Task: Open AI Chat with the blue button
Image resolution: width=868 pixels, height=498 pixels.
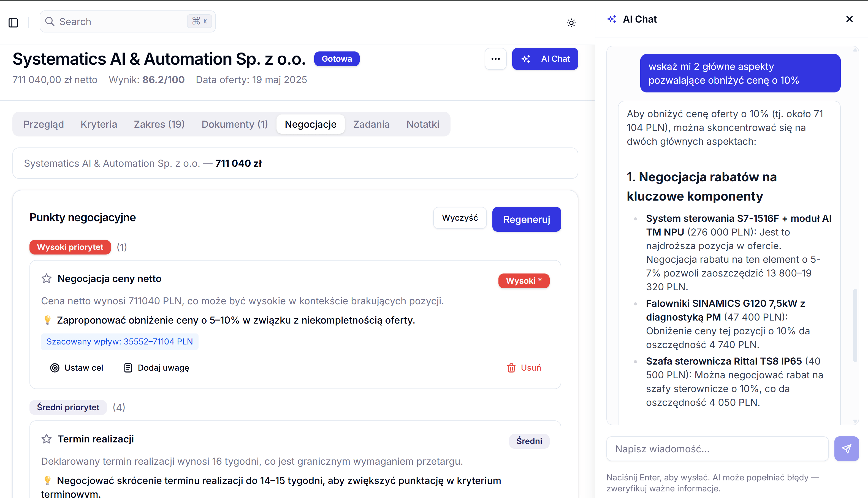Action: tap(545, 59)
